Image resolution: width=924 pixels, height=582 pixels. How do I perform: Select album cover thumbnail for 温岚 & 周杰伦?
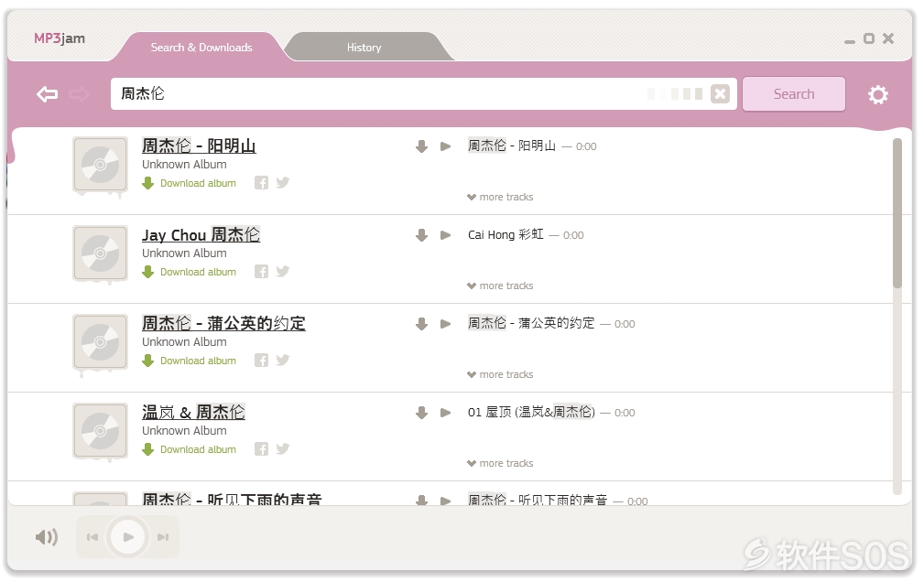(x=100, y=431)
